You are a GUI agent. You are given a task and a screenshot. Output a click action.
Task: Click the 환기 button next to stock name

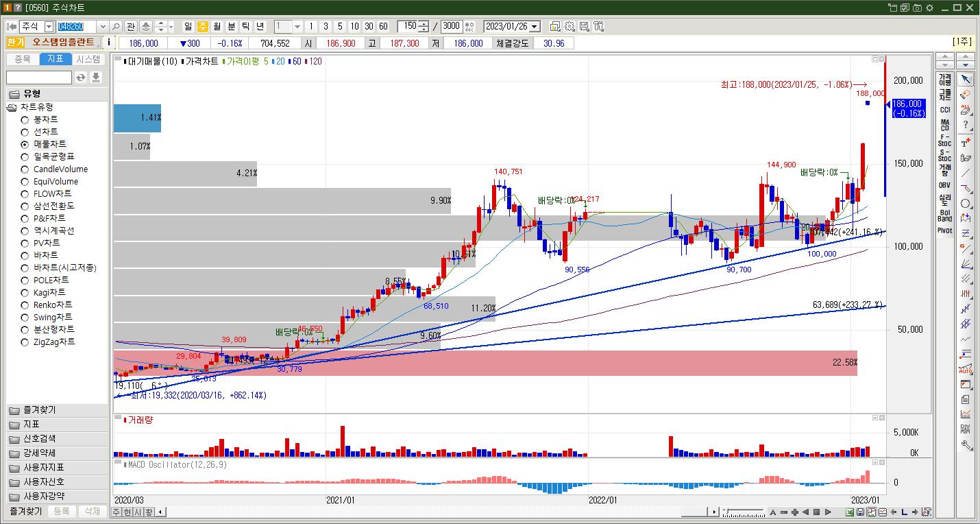tap(16, 43)
